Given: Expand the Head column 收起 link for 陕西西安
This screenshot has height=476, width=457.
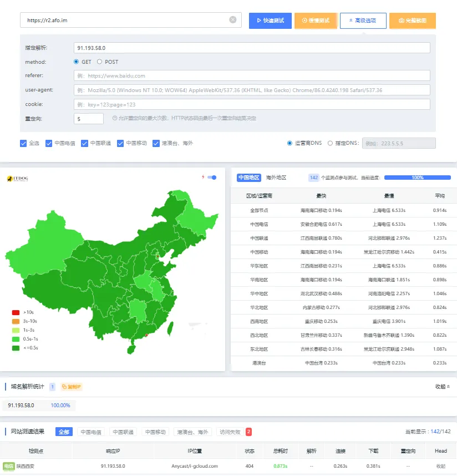Looking at the screenshot, I should pyautogui.click(x=441, y=467).
